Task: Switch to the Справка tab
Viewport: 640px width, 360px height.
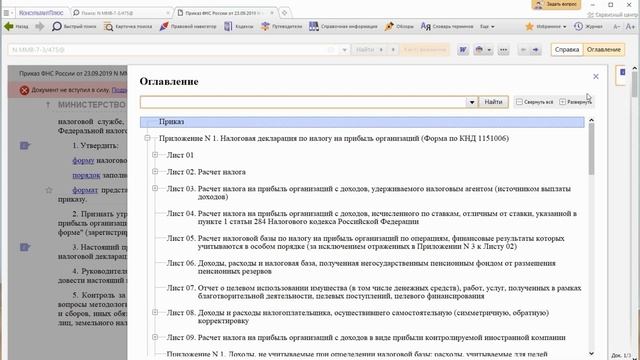Action: point(567,50)
